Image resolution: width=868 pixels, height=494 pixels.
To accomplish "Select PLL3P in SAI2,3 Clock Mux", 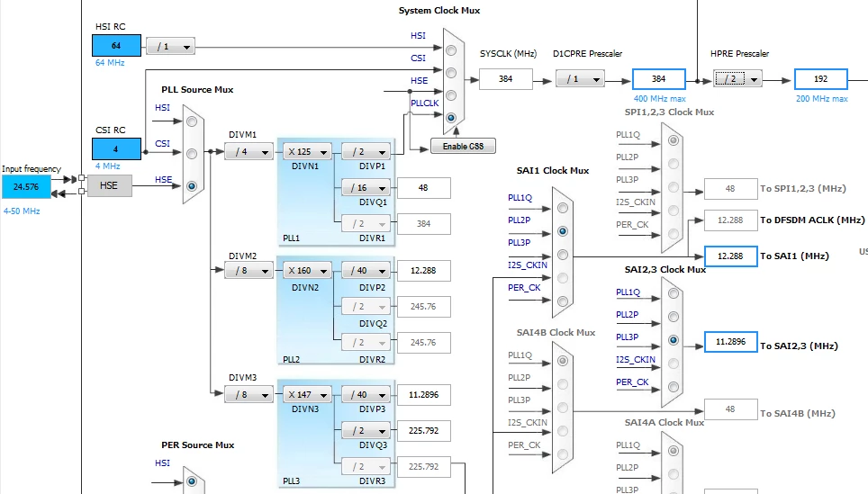I will 674,340.
